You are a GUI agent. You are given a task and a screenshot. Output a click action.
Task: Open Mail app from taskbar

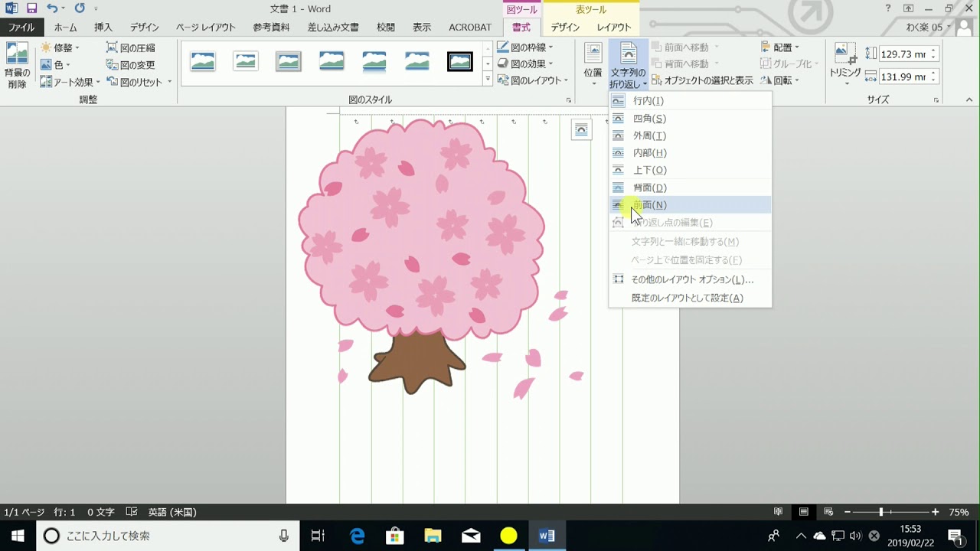point(471,536)
